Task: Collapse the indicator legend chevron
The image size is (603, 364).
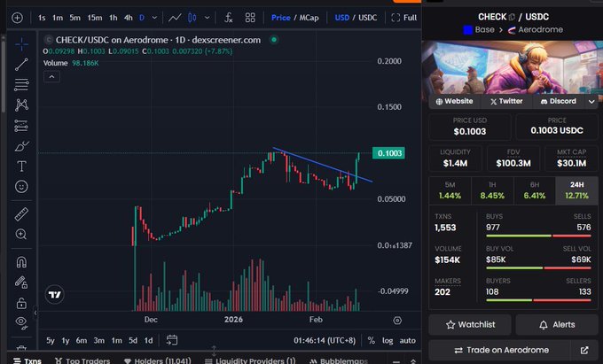Action: [51, 77]
